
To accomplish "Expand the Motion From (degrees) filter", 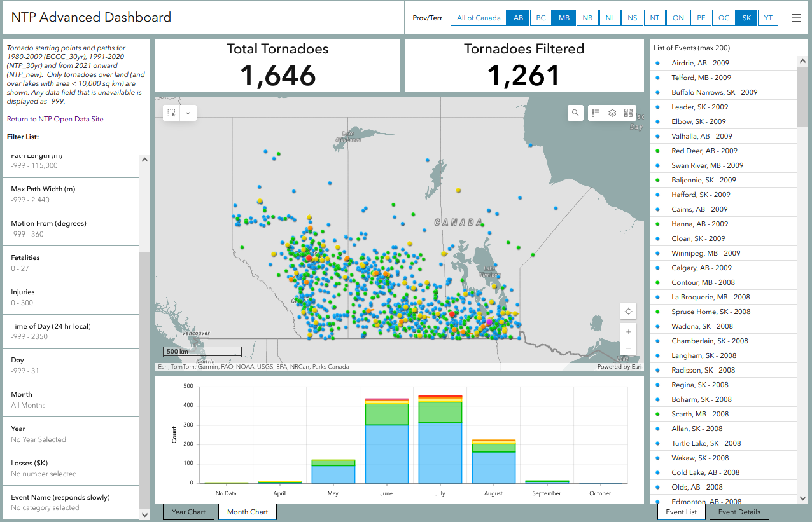I will 71,229.
